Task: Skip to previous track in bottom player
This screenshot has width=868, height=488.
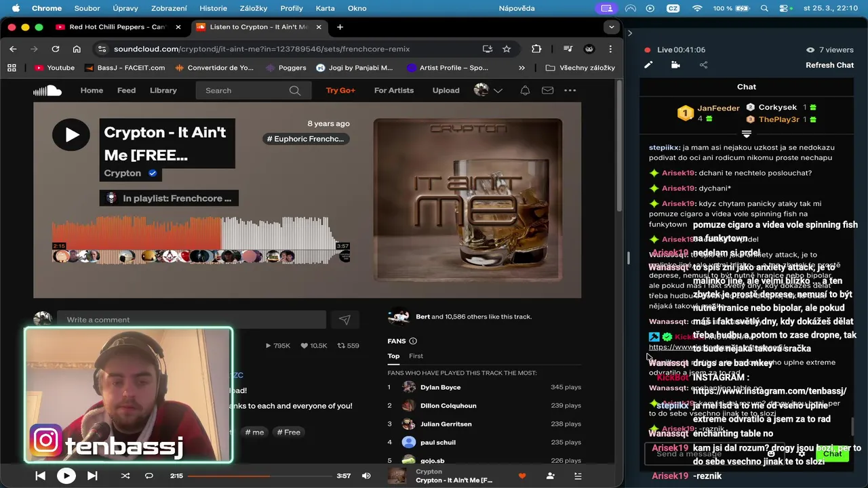Action: coord(40,476)
